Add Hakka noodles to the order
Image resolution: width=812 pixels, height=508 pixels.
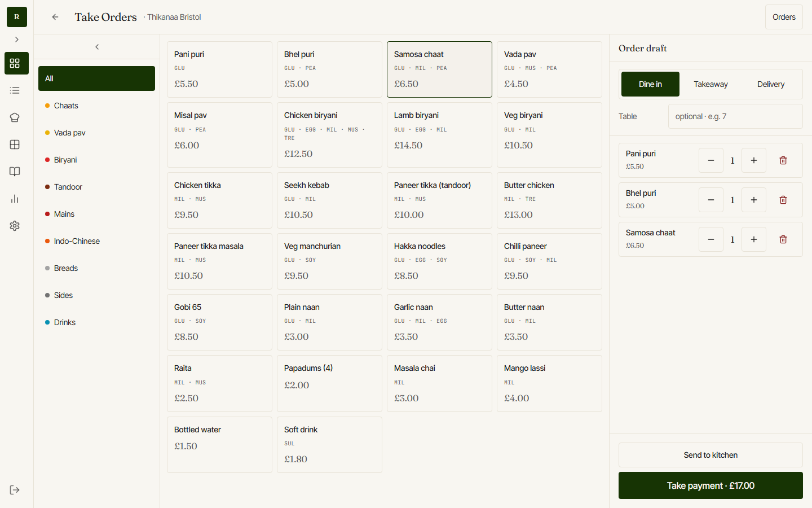[439, 261]
